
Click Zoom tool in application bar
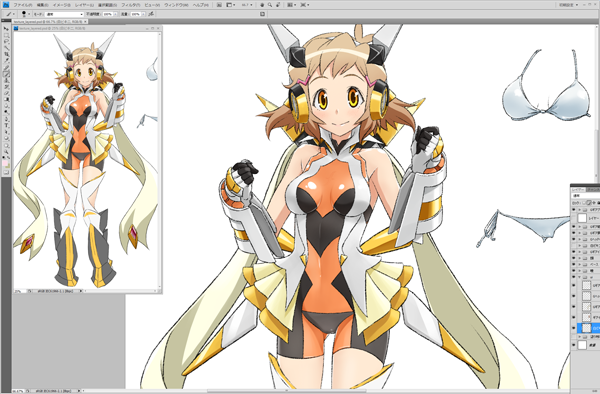(270, 5)
